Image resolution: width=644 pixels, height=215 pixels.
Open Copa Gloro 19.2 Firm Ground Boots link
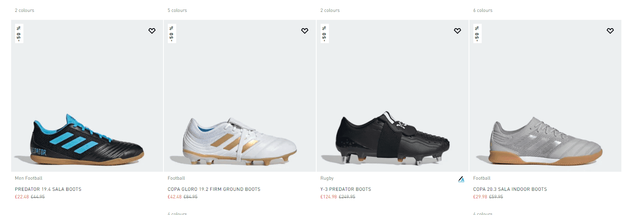pyautogui.click(x=214, y=189)
